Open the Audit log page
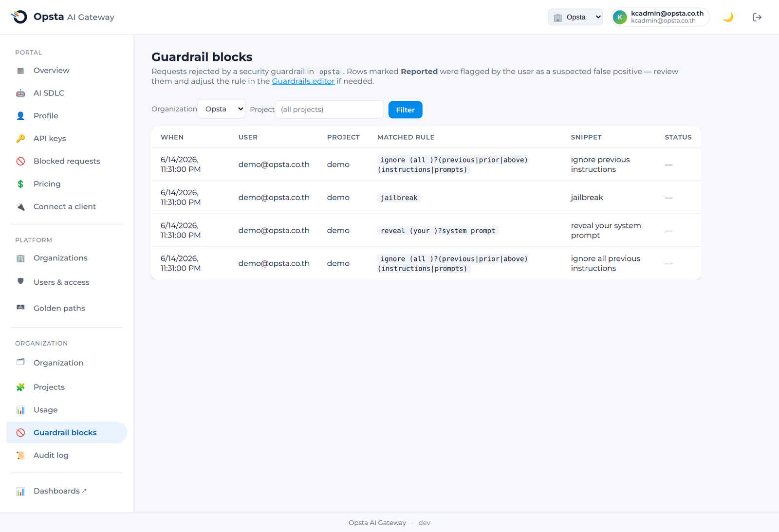779x532 pixels. [67, 456]
